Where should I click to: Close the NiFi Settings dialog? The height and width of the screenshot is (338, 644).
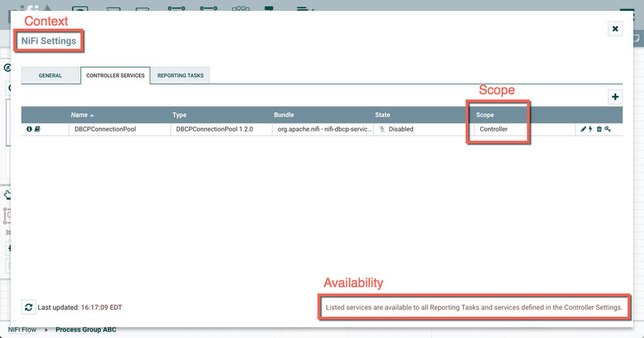pyautogui.click(x=615, y=29)
